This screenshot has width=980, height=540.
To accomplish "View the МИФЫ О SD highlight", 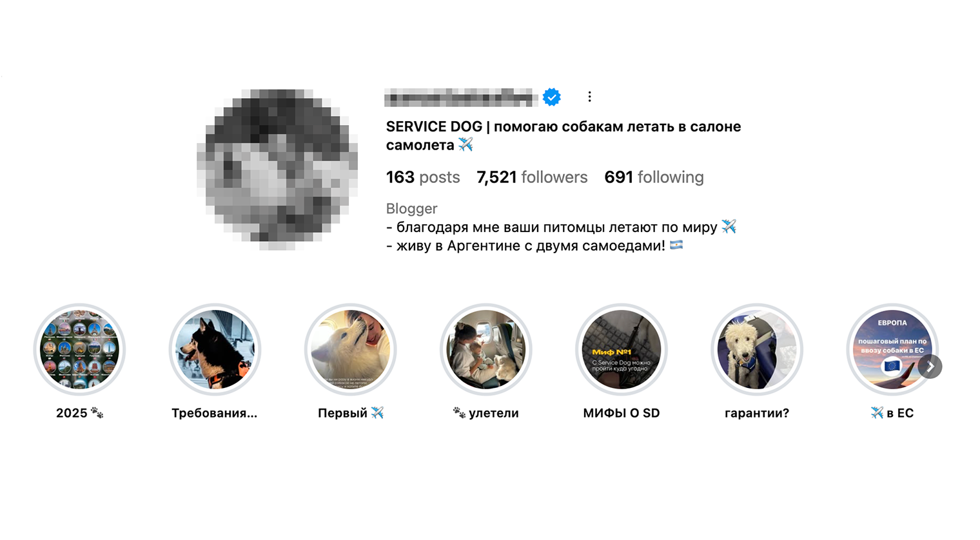I will [622, 349].
